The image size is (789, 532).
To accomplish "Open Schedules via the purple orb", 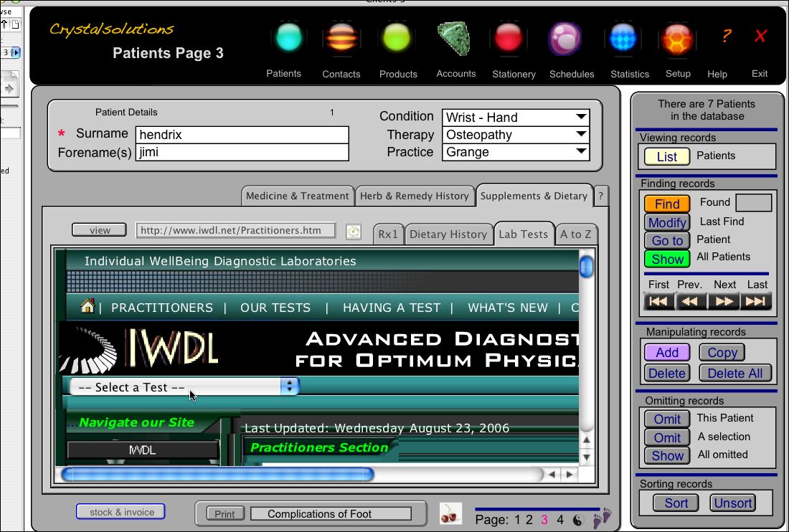I will pyautogui.click(x=565, y=39).
